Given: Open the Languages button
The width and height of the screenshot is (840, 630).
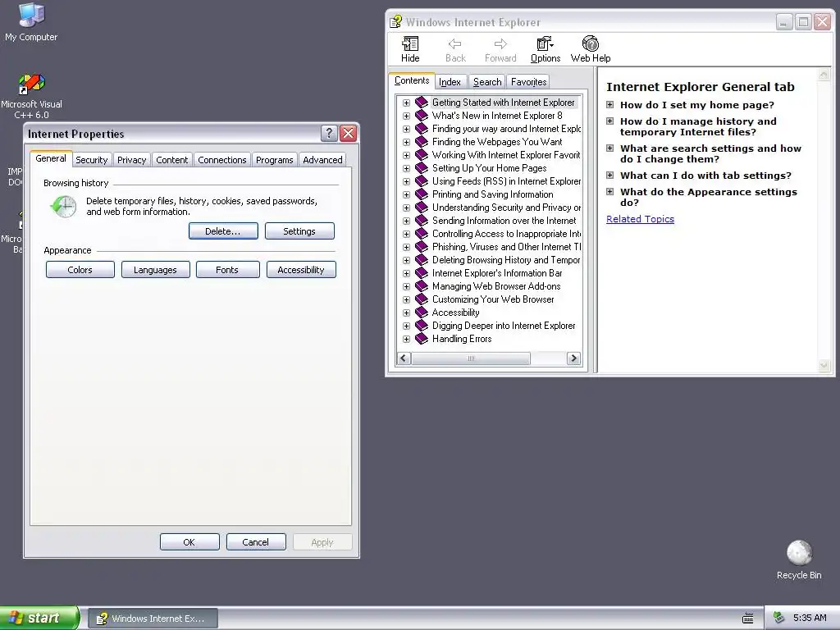Looking at the screenshot, I should [155, 269].
